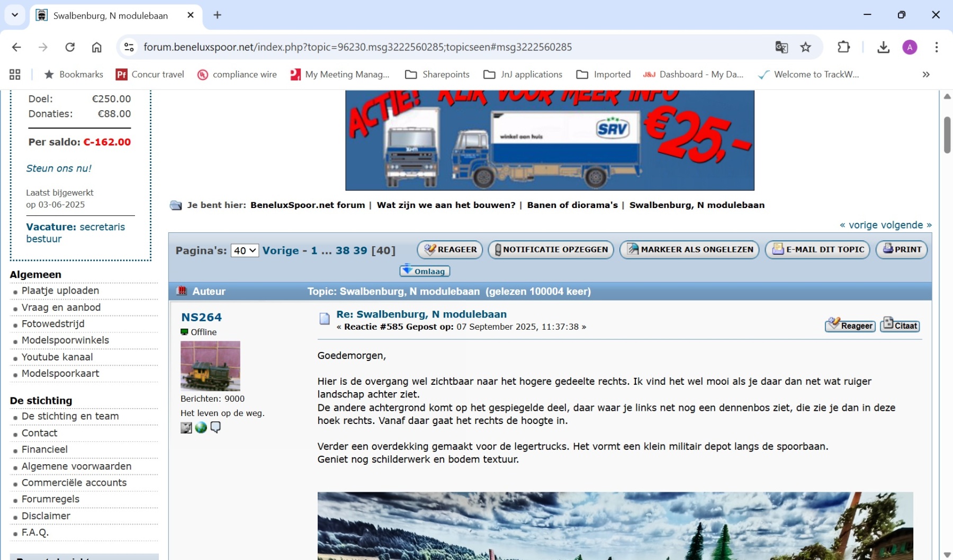Open BeneluxSpoor.net forum breadcrumb
Screen dimensions: 953x560
pyautogui.click(x=308, y=205)
